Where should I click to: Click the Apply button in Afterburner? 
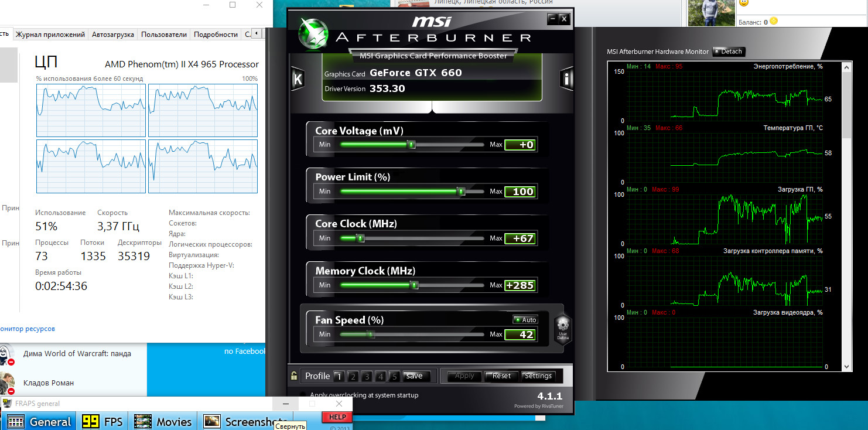[x=464, y=376]
